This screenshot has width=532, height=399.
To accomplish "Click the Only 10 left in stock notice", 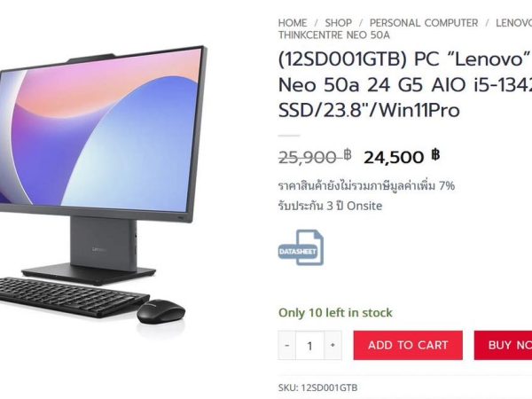I will point(335,312).
